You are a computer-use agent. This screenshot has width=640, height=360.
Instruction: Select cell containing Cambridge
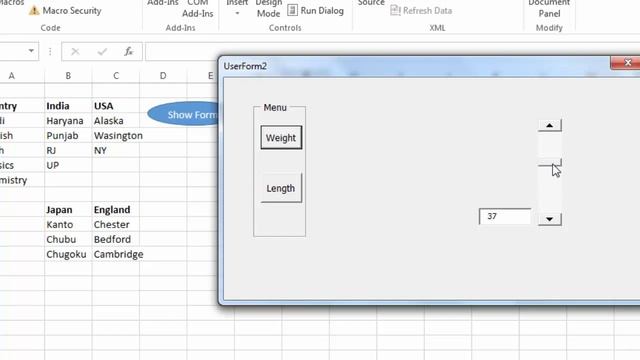click(116, 254)
